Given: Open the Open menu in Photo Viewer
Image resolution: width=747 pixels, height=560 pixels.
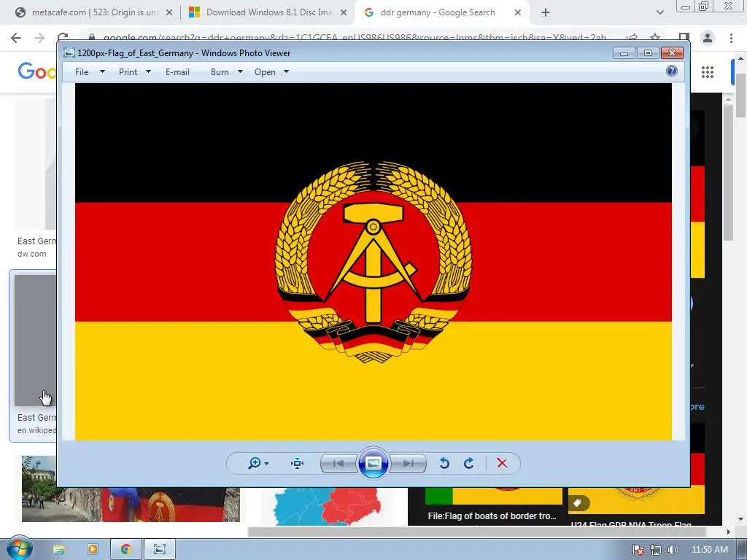Looking at the screenshot, I should coord(265,72).
